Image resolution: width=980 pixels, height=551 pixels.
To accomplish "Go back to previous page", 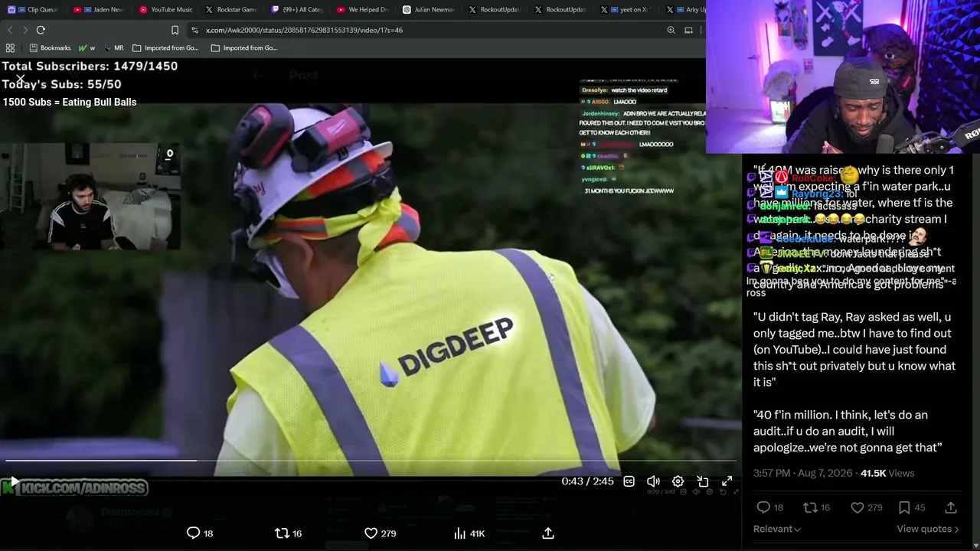I will pyautogui.click(x=10, y=30).
